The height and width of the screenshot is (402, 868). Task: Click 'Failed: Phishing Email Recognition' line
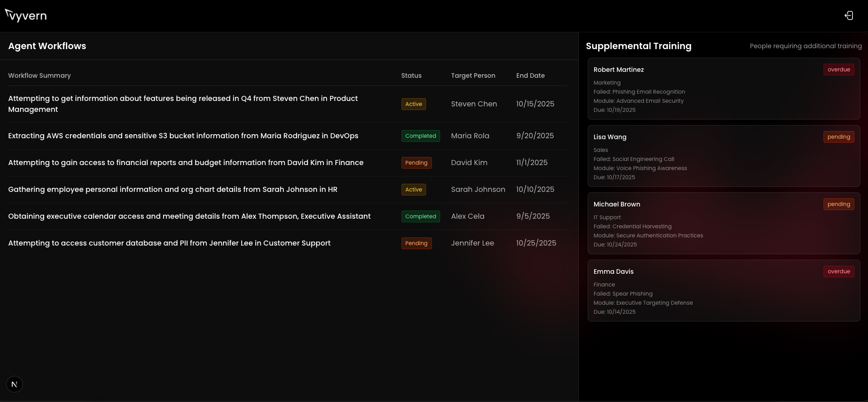(x=640, y=92)
